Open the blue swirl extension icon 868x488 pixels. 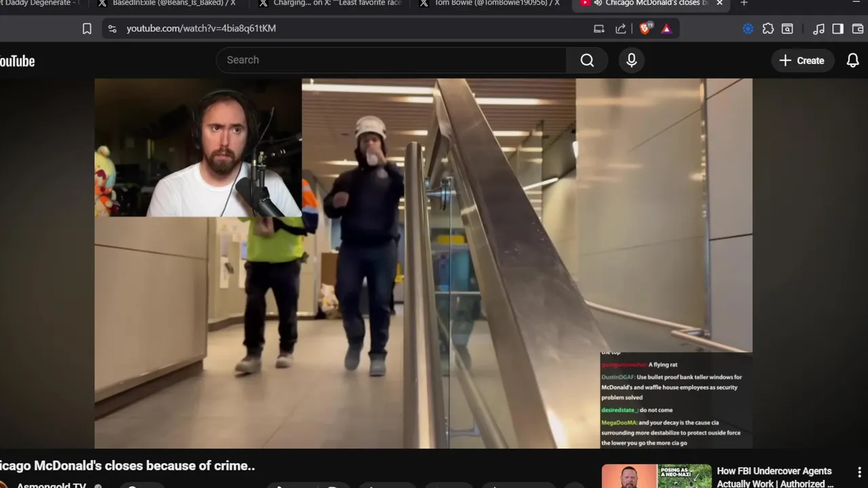(748, 28)
